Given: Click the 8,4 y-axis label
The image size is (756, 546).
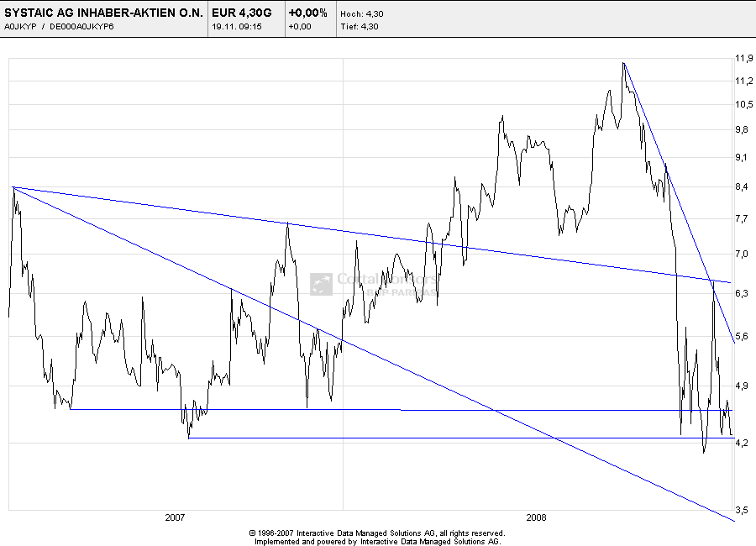Looking at the screenshot, I should (x=742, y=186).
